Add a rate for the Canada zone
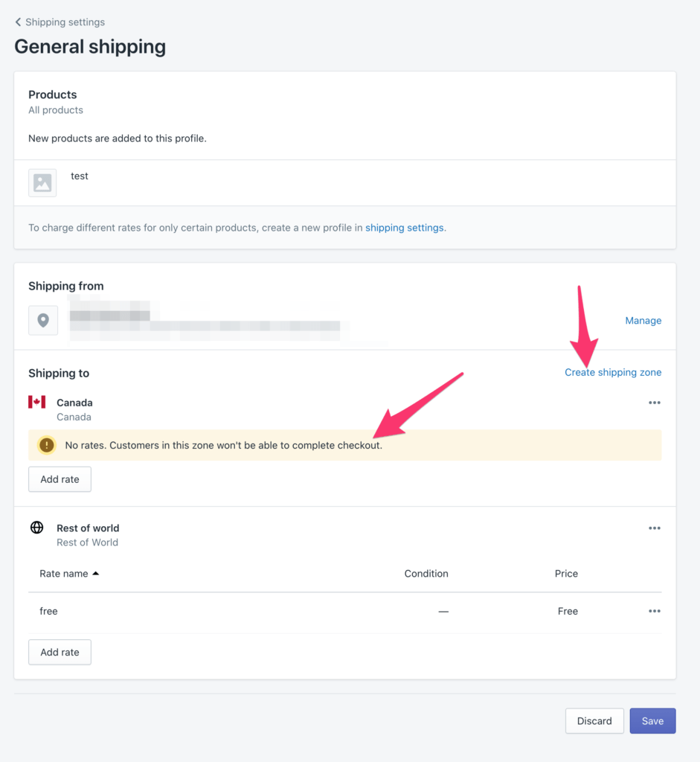Viewport: 700px width, 762px height. click(x=60, y=478)
